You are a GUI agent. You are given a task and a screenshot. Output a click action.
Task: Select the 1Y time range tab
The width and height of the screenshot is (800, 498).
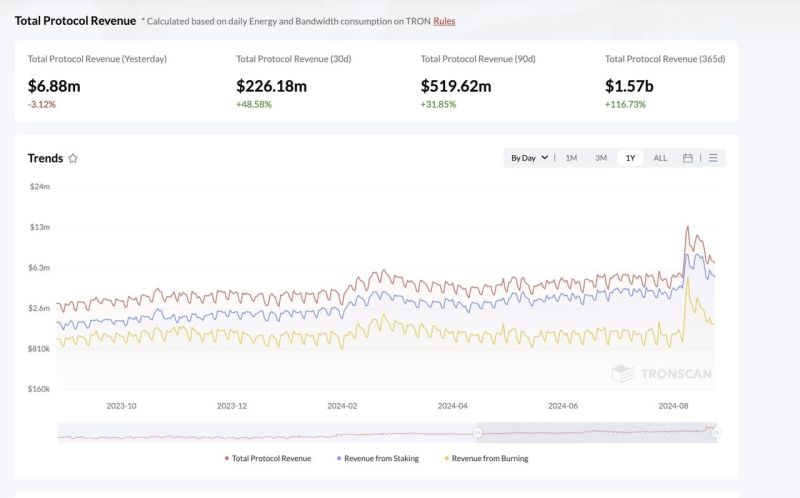(x=630, y=158)
